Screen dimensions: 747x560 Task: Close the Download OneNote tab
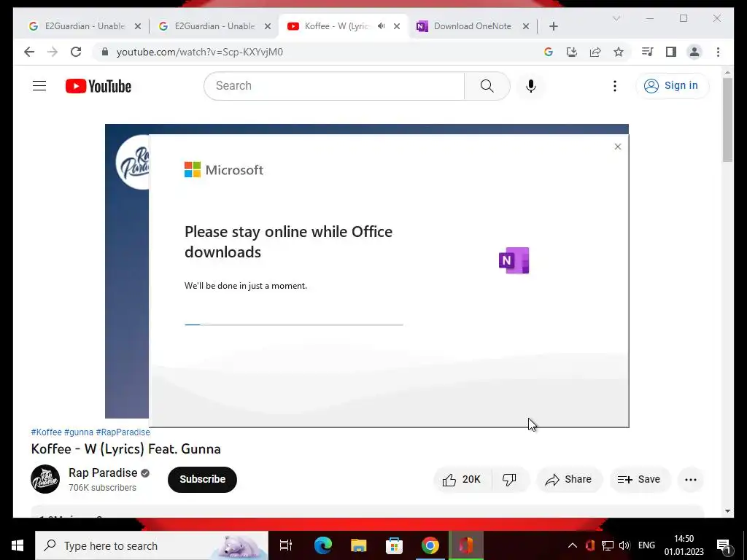tap(526, 26)
